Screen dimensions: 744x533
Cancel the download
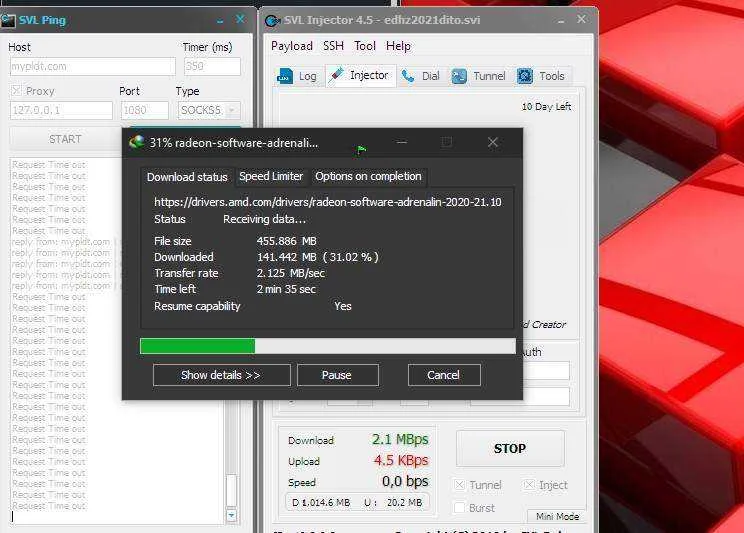pos(444,375)
